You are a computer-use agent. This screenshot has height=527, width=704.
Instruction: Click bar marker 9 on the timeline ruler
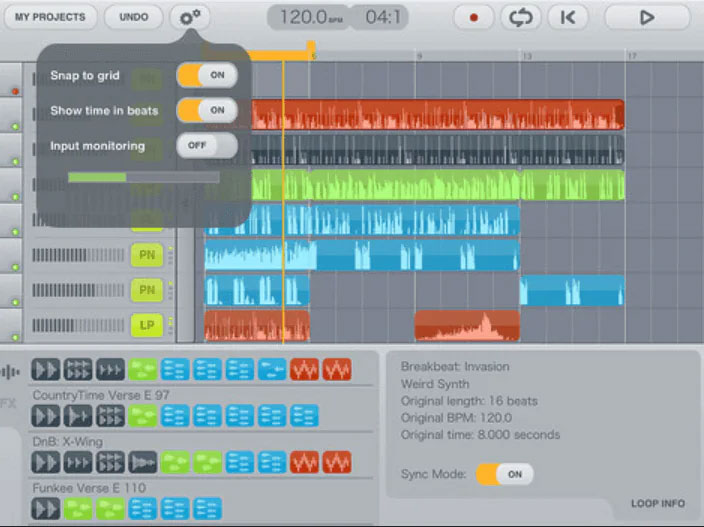[x=419, y=56]
